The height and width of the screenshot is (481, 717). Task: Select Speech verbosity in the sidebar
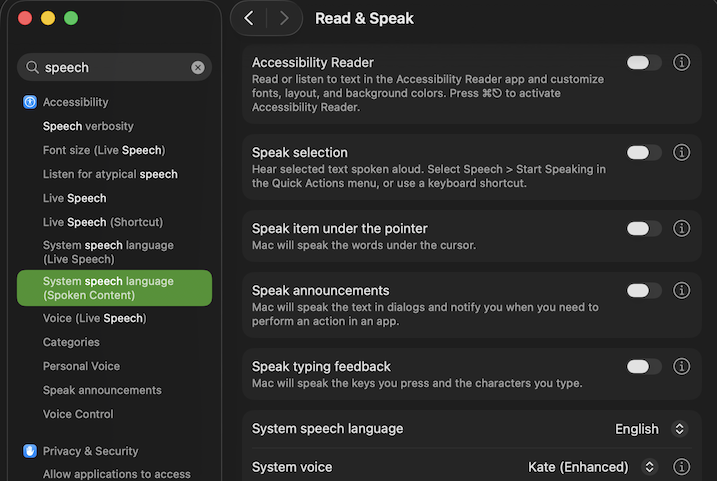point(88,126)
